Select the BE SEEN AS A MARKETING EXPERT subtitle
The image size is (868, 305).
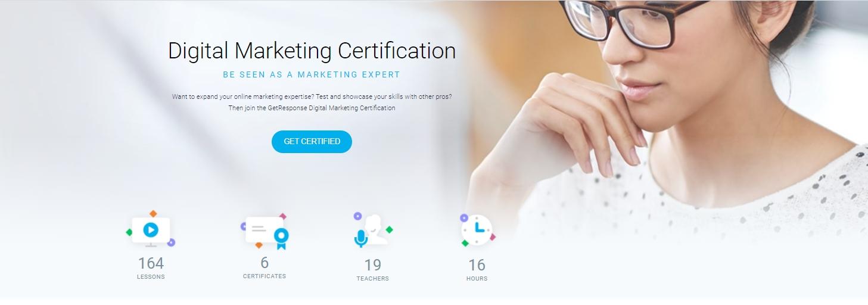pos(312,75)
